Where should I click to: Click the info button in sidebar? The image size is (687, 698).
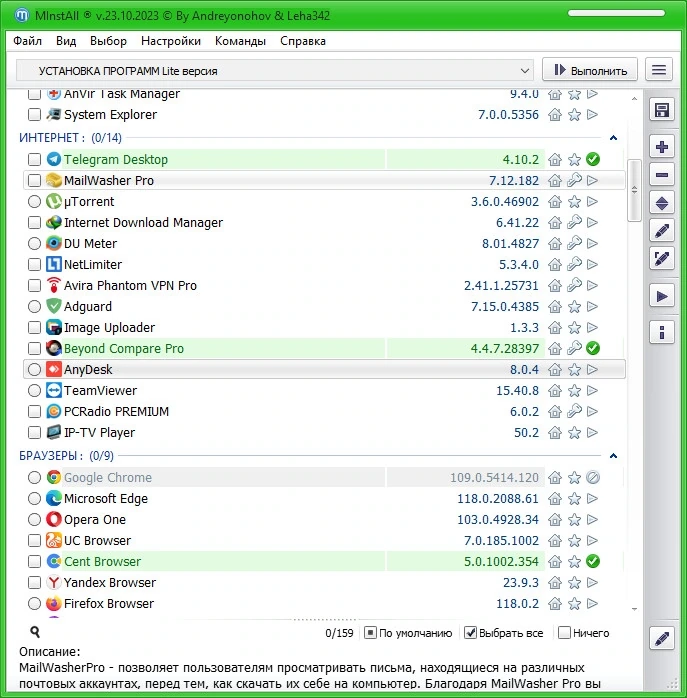coord(662,333)
